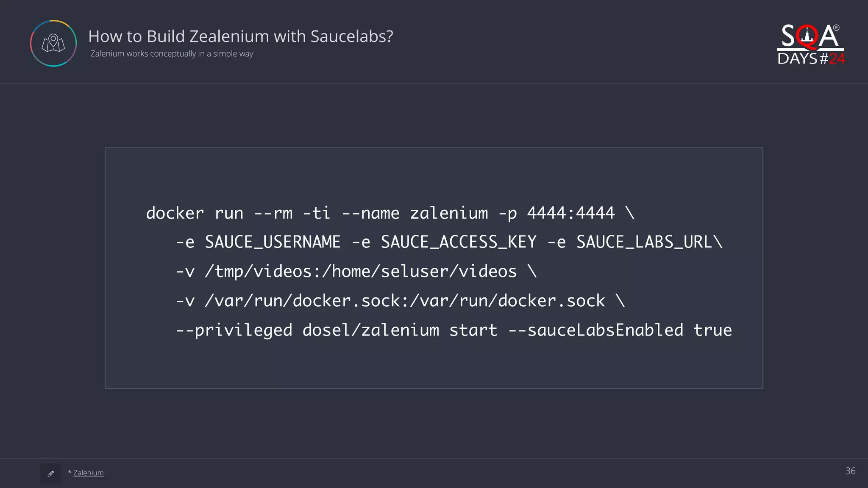Image resolution: width=868 pixels, height=488 pixels.
Task: Click the SAUCE_LABS_URL variable text
Action: (644, 242)
